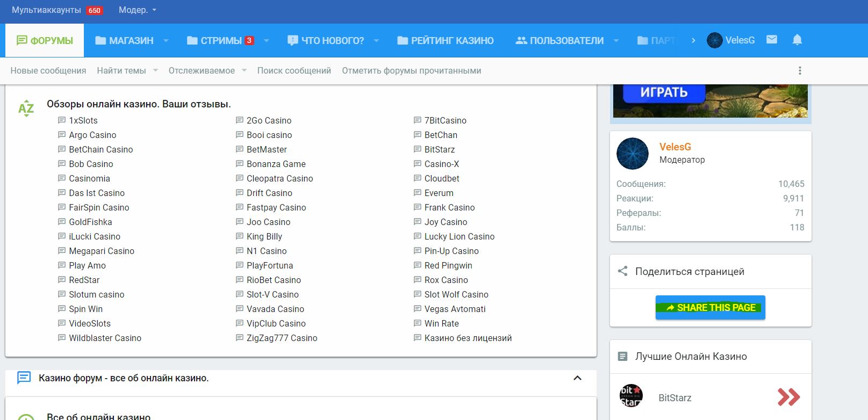Open the King Billy forum
868x420 pixels.
(x=264, y=236)
